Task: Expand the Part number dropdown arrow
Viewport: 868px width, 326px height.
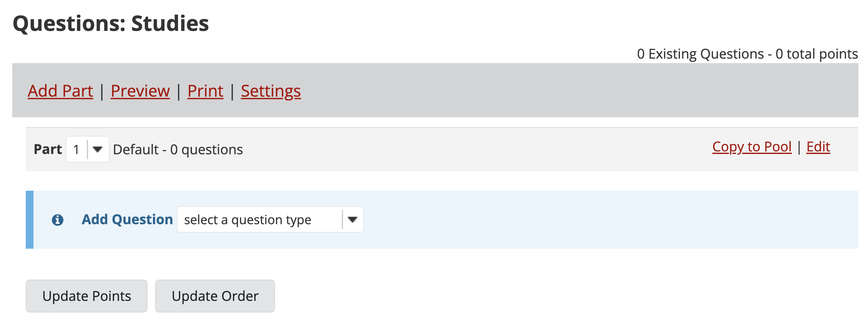Action: pos(98,149)
